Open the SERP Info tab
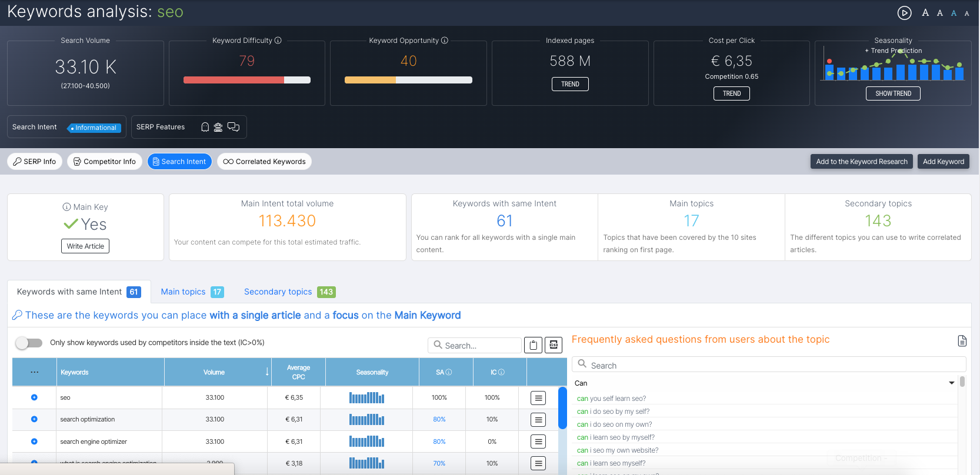 35,162
